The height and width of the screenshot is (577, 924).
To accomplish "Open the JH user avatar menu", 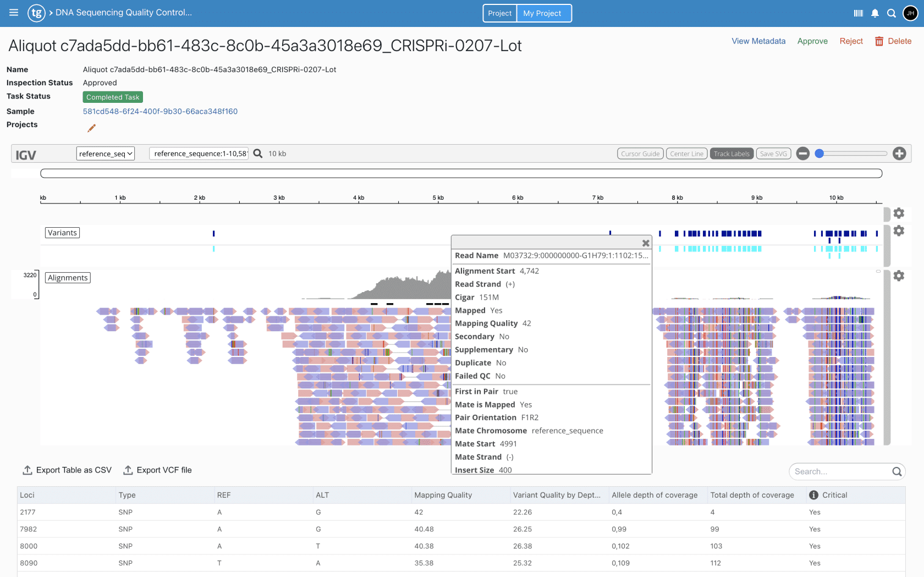I will 910,13.
